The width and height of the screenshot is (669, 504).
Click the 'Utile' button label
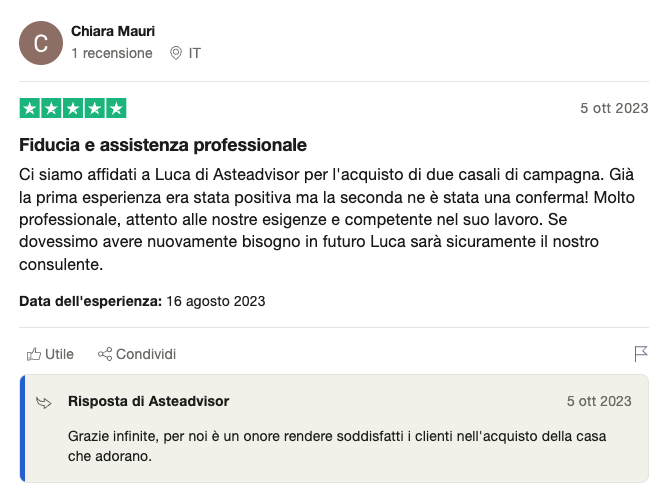59,354
